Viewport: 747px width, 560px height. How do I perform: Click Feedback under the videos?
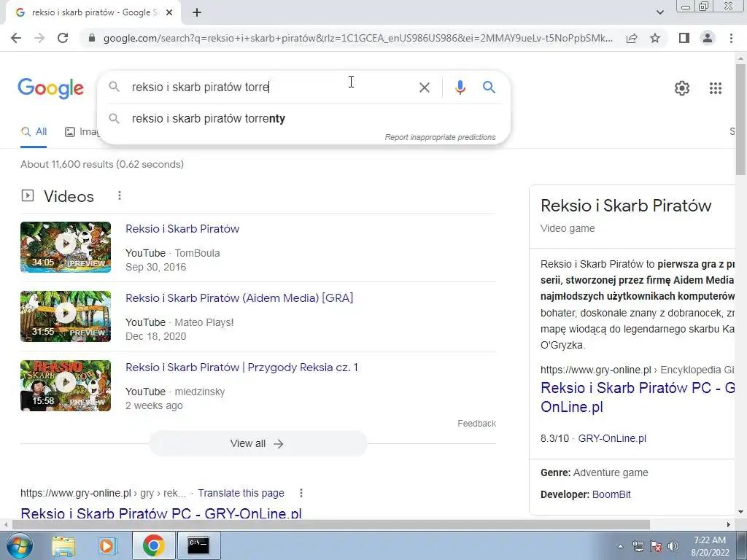click(x=476, y=424)
